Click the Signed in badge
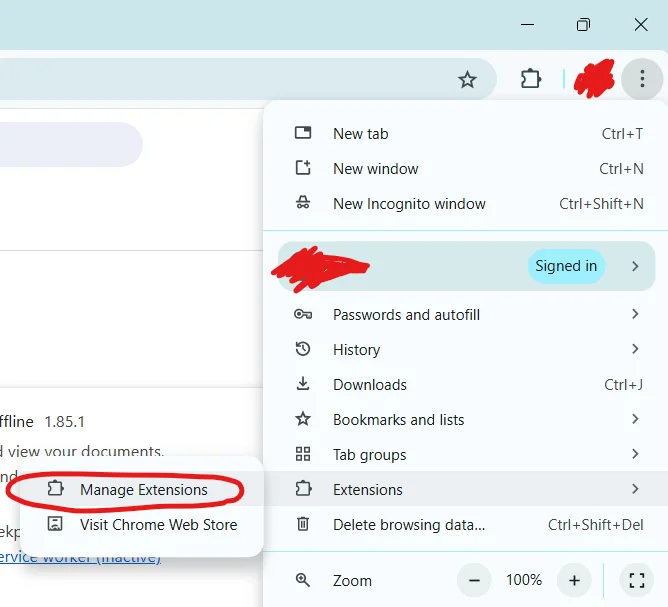 (x=566, y=266)
